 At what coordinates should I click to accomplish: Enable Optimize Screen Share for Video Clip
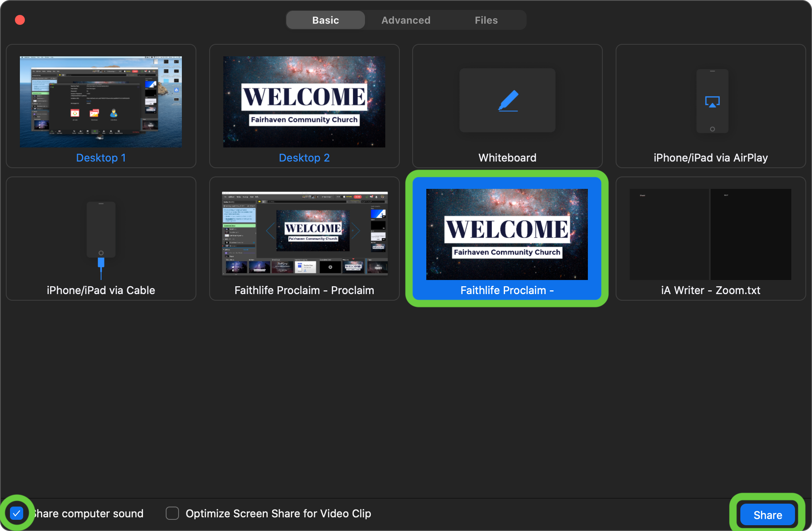pos(172,514)
